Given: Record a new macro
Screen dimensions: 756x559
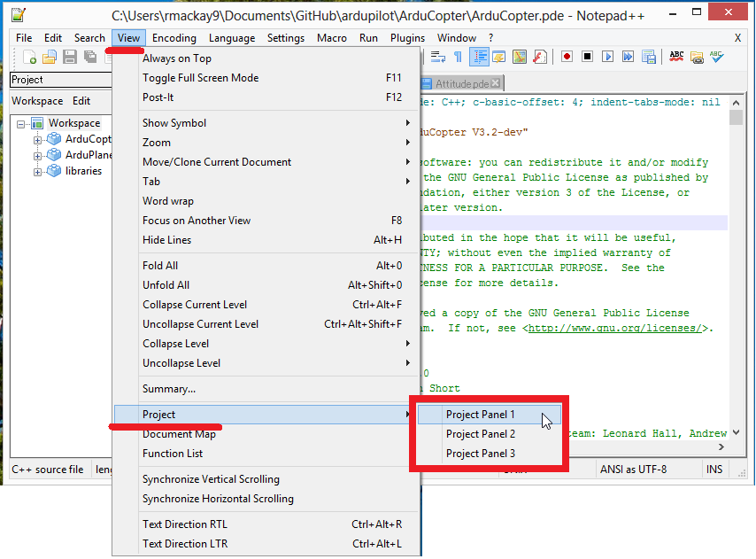Looking at the screenshot, I should coord(568,56).
